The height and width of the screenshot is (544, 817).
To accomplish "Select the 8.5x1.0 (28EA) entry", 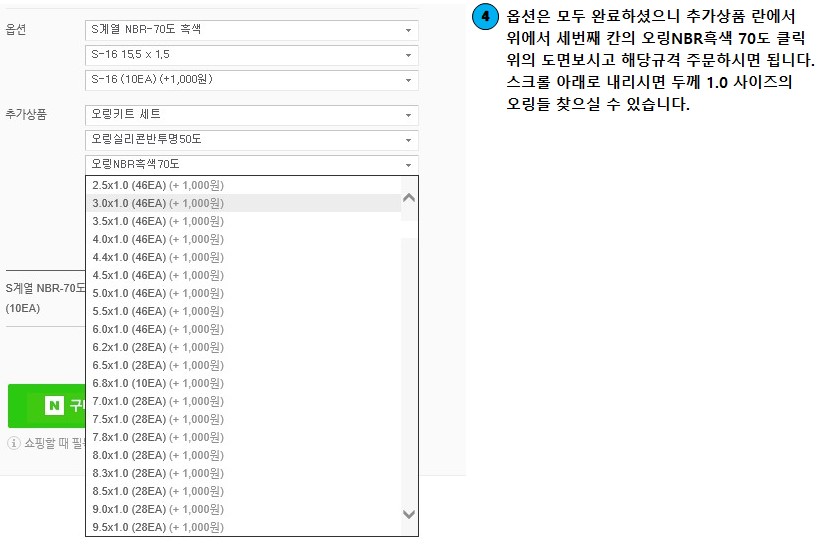I will tap(157, 491).
